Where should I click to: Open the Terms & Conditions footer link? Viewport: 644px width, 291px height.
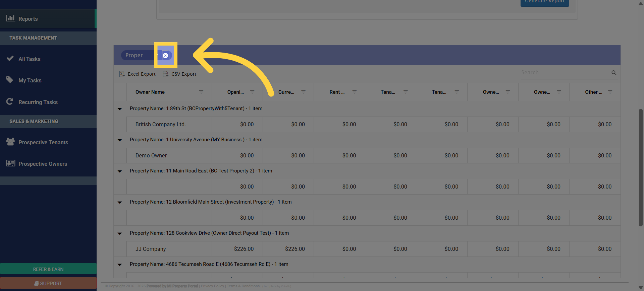point(243,286)
